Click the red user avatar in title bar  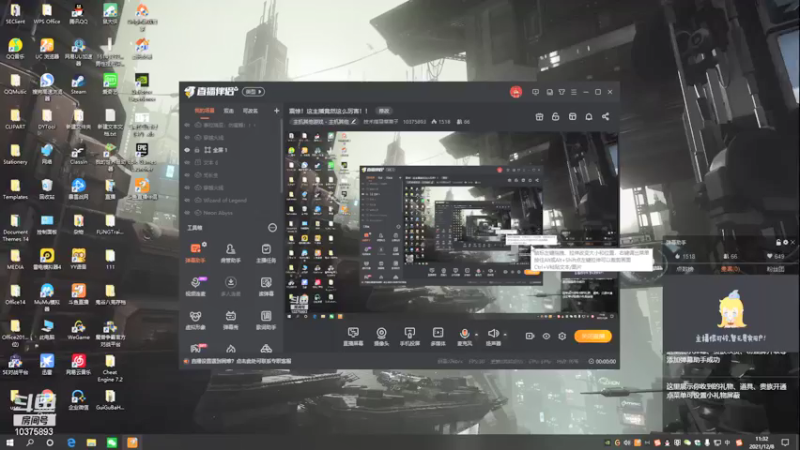click(516, 92)
